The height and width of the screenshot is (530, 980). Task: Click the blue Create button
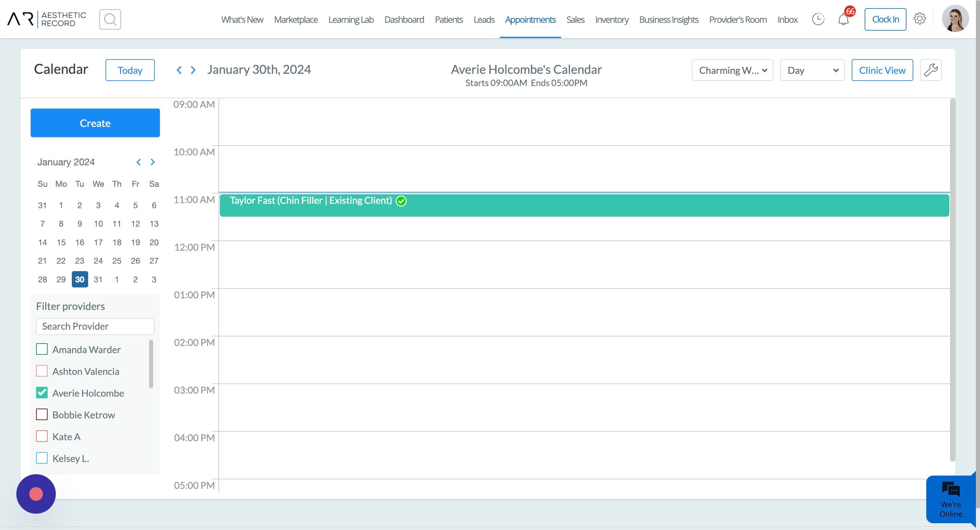[95, 123]
